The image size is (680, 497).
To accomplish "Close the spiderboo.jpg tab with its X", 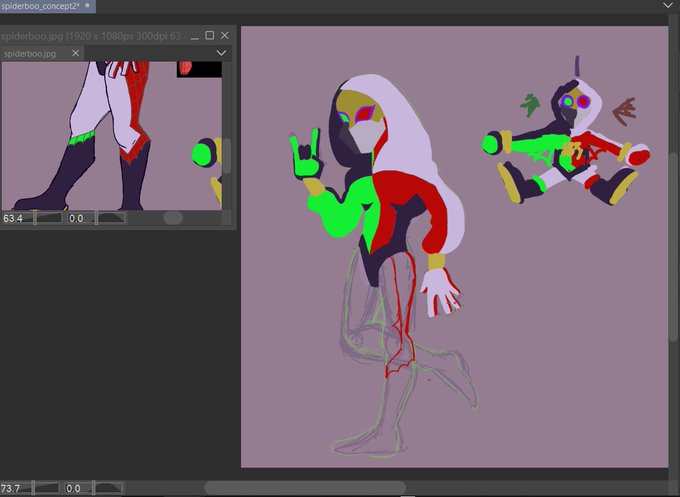I will coord(75,53).
